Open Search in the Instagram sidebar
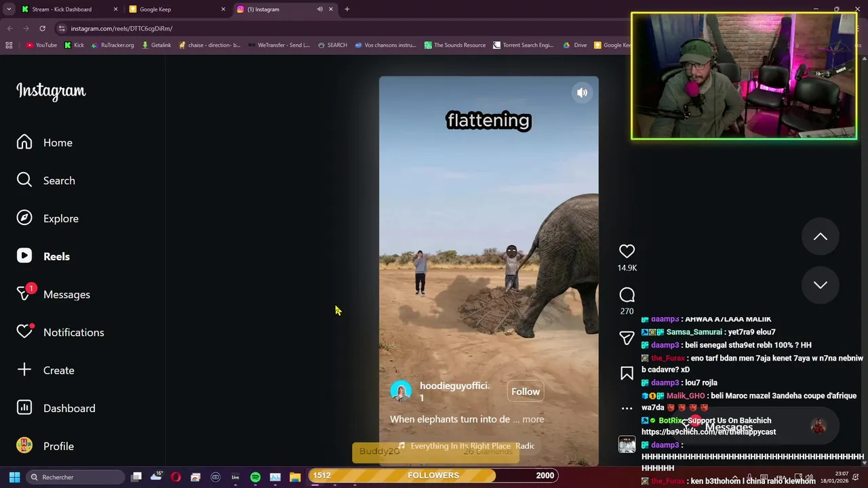Image resolution: width=868 pixels, height=488 pixels. pyautogui.click(x=46, y=180)
